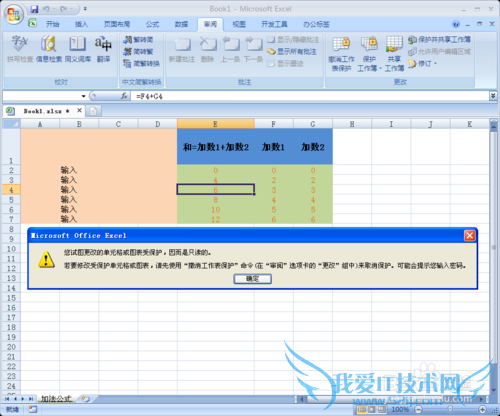This screenshot has height=416, width=500.
Task: Click the zoom slider
Action: point(450,409)
